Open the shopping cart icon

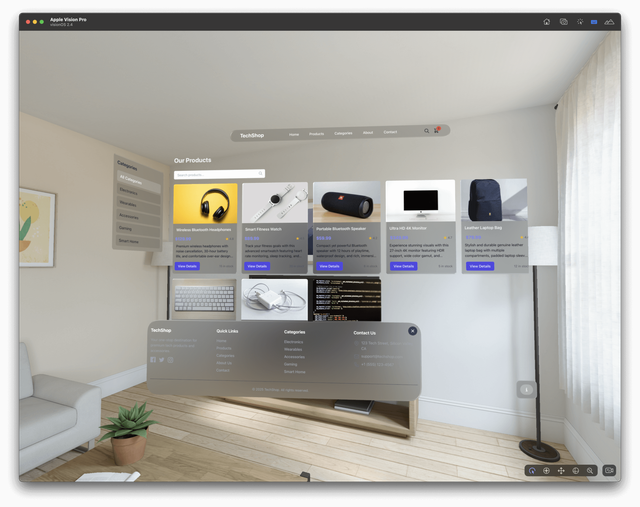[x=436, y=131]
